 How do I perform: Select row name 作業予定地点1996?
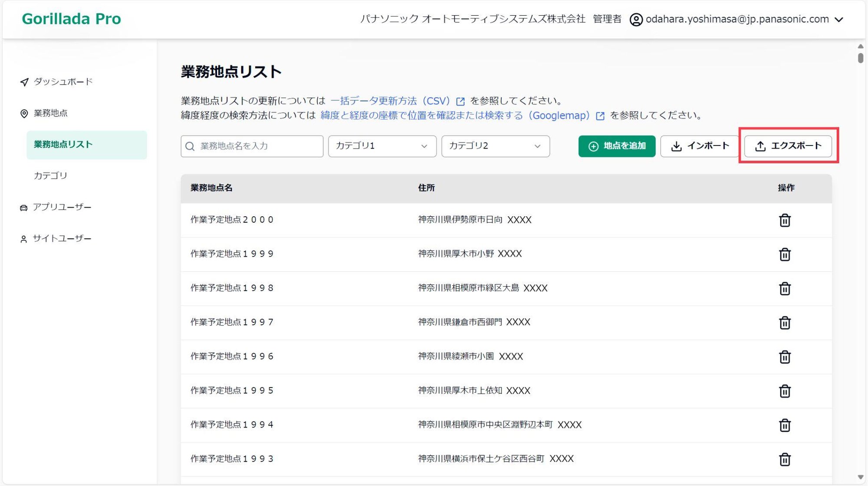(232, 356)
